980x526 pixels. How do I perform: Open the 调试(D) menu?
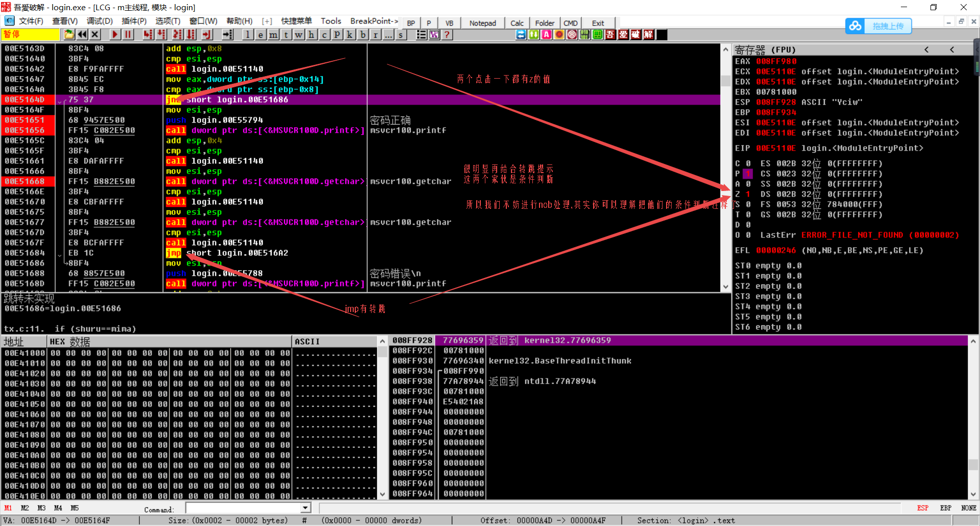pos(100,21)
